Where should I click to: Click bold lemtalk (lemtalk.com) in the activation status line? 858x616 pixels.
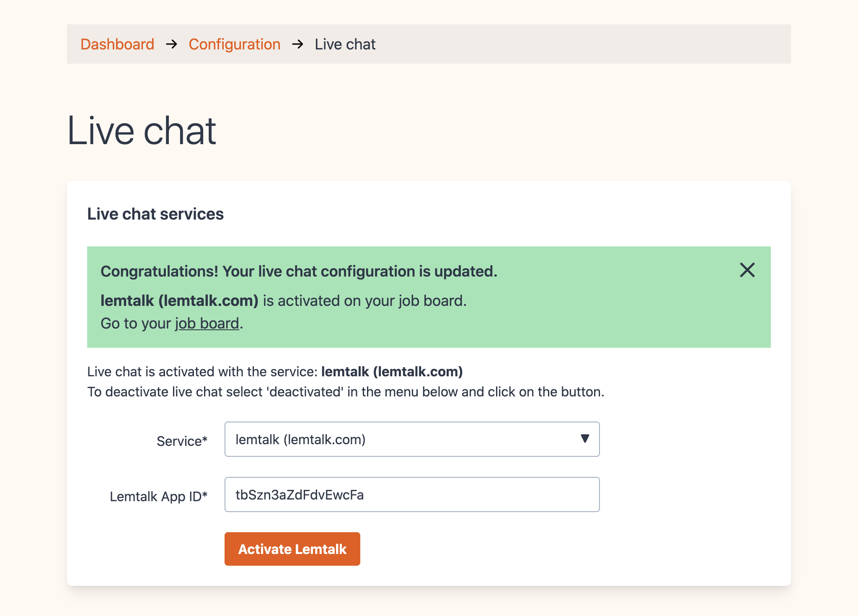(x=392, y=372)
